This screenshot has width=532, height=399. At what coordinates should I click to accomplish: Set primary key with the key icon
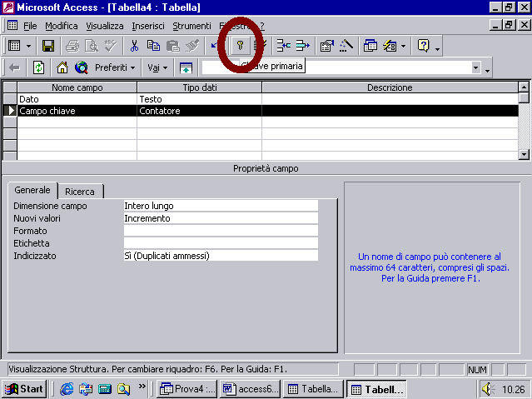pyautogui.click(x=241, y=46)
